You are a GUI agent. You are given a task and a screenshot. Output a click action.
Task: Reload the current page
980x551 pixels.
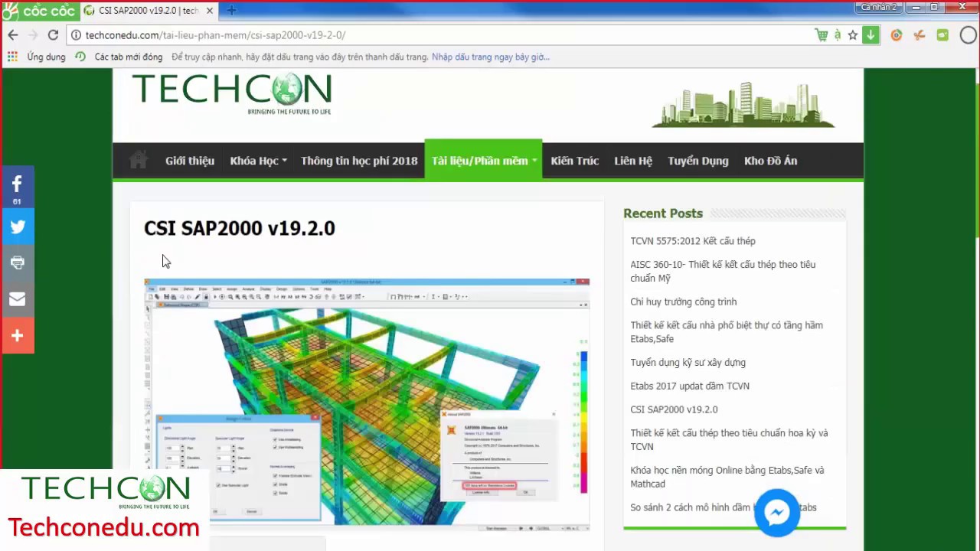click(x=53, y=35)
